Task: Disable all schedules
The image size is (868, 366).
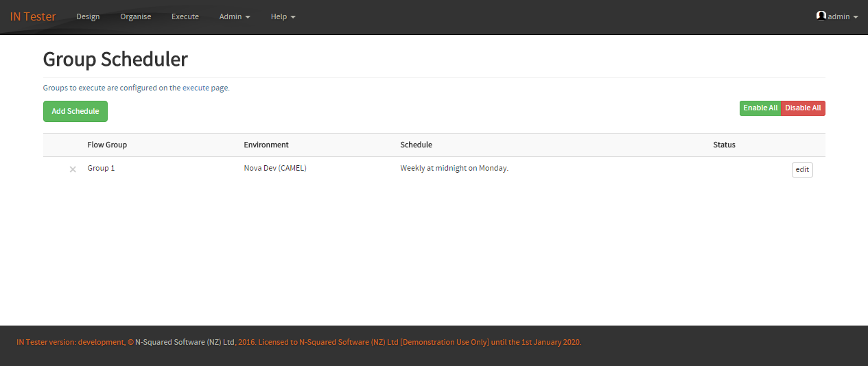Action: tap(803, 108)
